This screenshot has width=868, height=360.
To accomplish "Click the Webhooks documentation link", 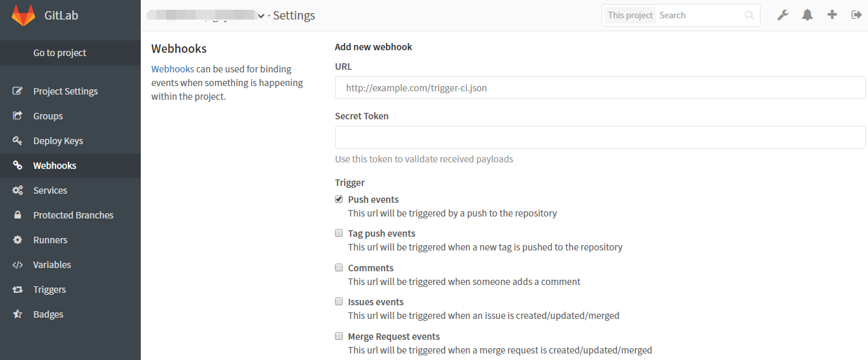I will pyautogui.click(x=173, y=69).
